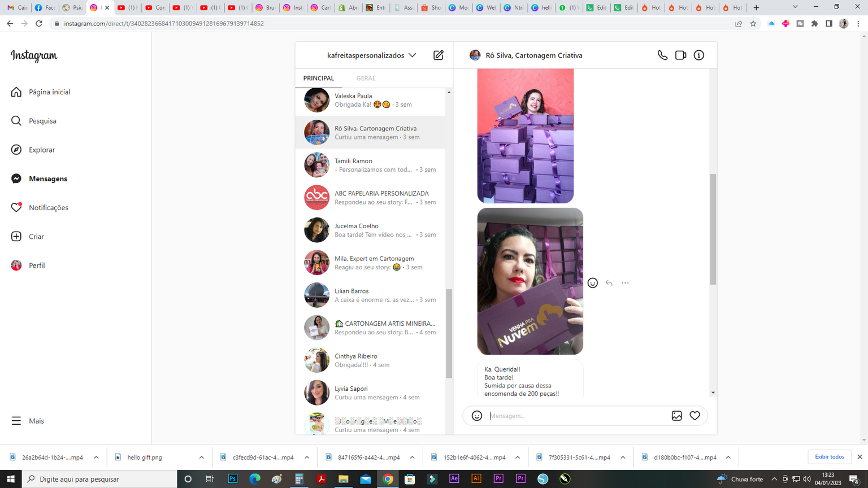
Task: Open Photoshop from the Windows taskbar
Action: (232, 479)
